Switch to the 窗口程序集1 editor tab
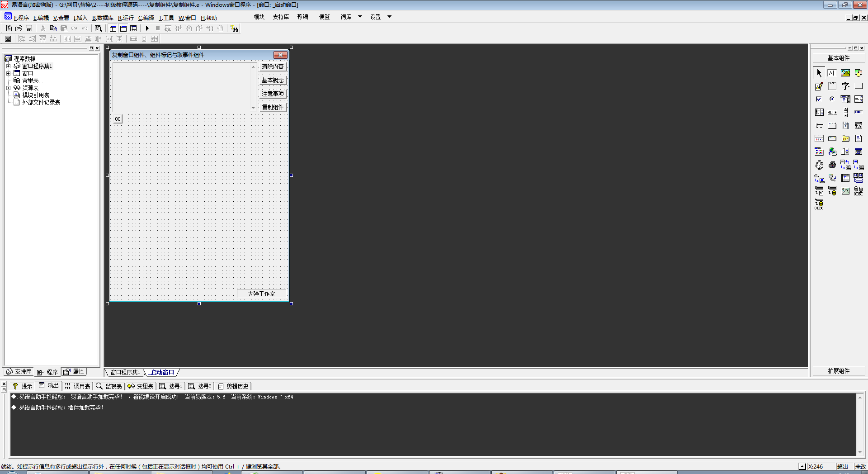868x474 pixels. (125, 372)
